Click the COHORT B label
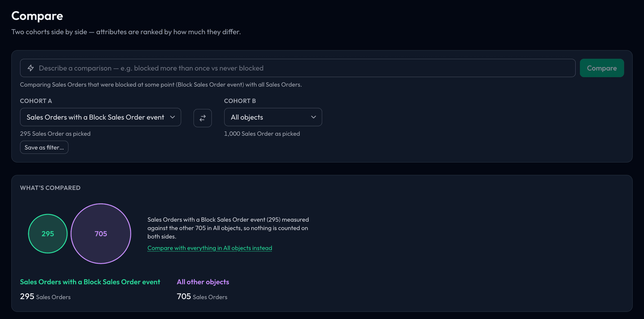The image size is (644, 319). click(240, 101)
